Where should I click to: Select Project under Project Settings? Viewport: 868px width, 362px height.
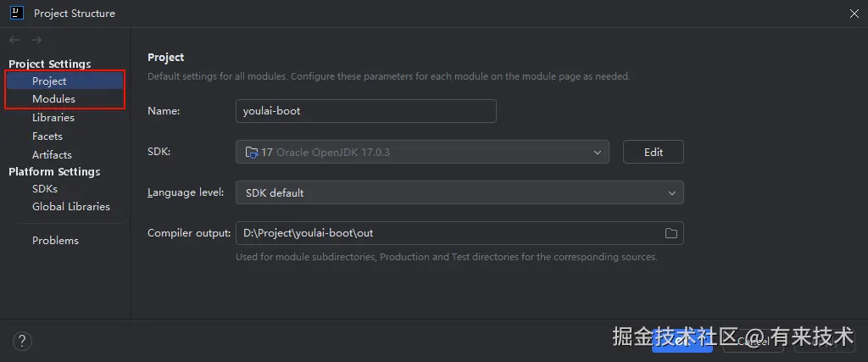click(x=49, y=81)
